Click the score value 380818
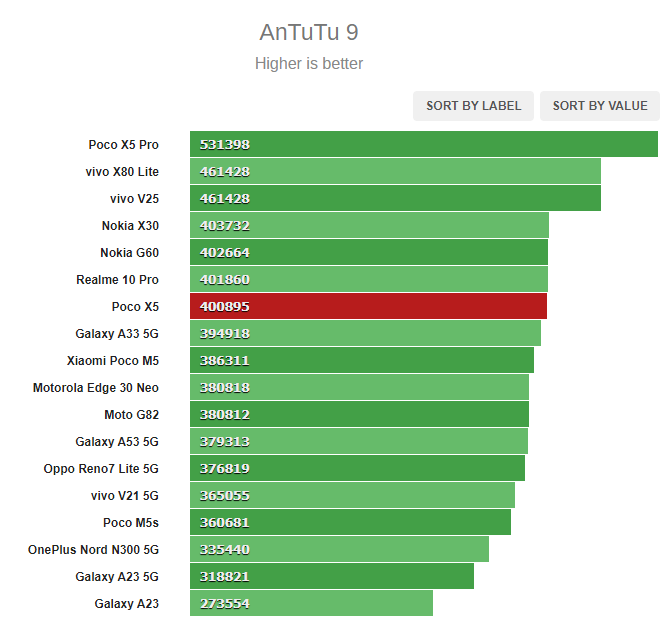667x619 pixels. (225, 388)
